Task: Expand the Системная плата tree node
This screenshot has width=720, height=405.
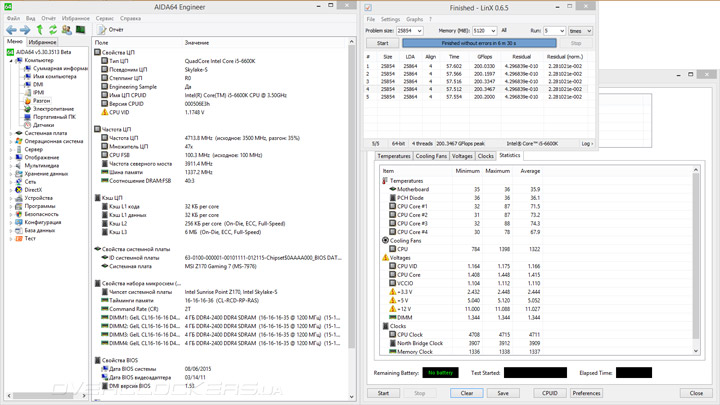Action: pyautogui.click(x=11, y=133)
